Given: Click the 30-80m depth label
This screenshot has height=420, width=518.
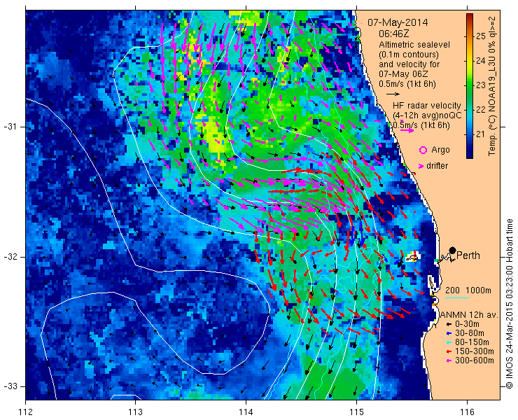Looking at the screenshot, I should point(470,333).
